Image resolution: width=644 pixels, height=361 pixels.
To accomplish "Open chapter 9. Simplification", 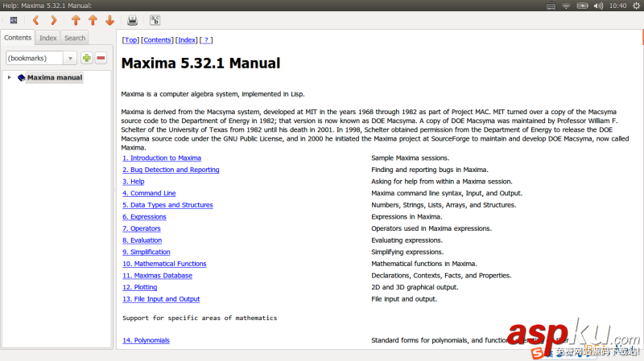I will click(147, 252).
